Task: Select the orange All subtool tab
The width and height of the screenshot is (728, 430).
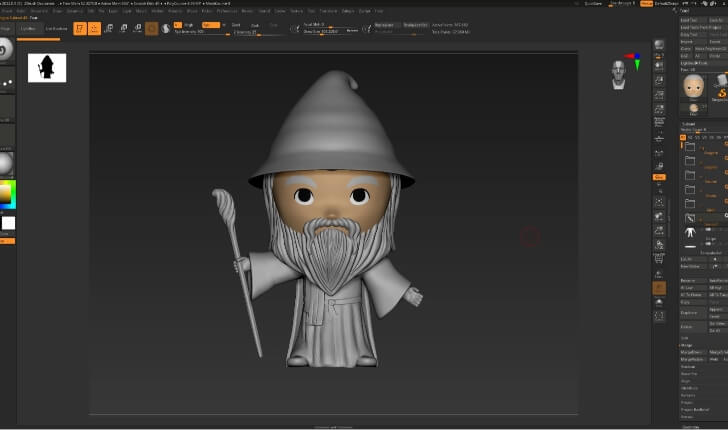Action: [x=683, y=137]
